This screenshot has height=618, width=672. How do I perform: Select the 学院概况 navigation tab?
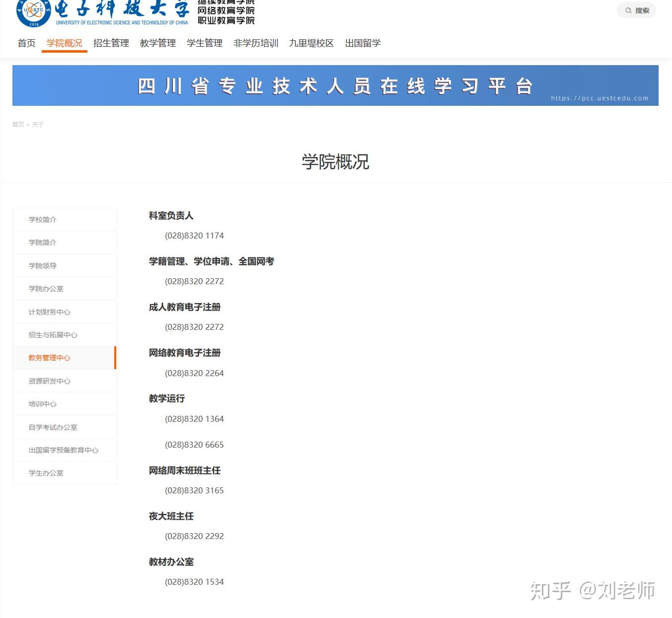click(x=65, y=43)
